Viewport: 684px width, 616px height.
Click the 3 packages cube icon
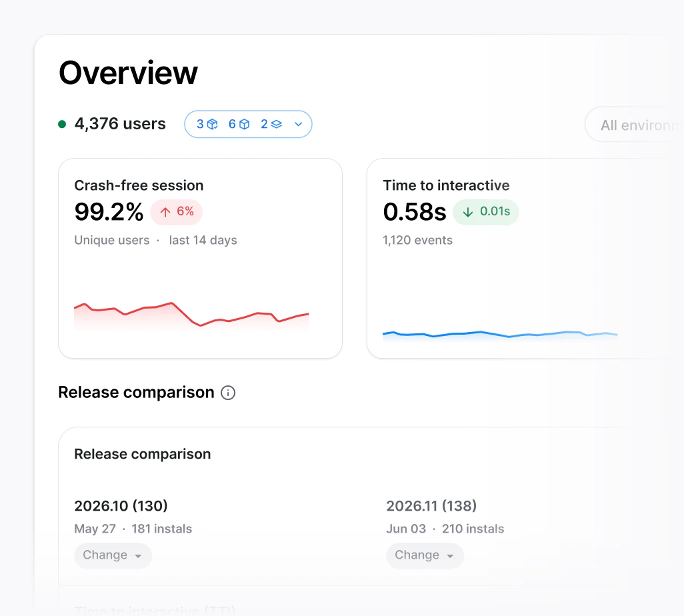click(213, 125)
